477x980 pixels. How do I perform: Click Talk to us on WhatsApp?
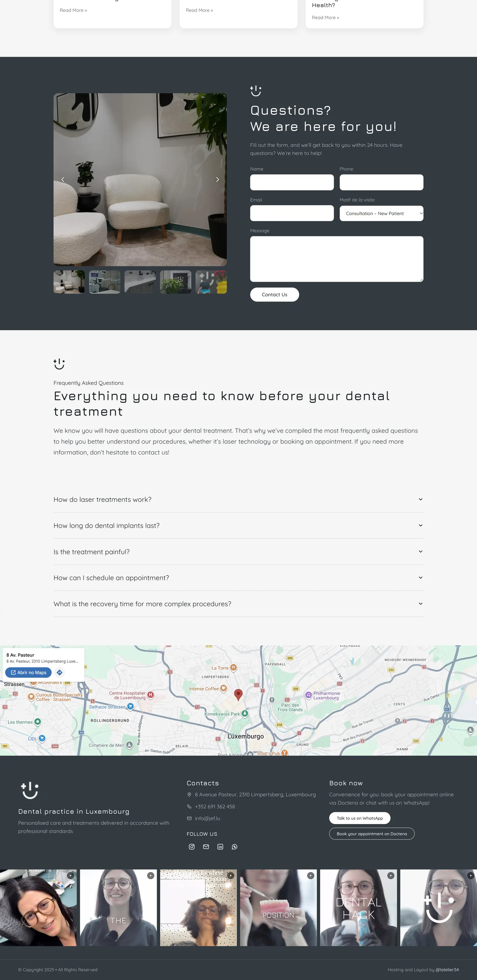[359, 818]
